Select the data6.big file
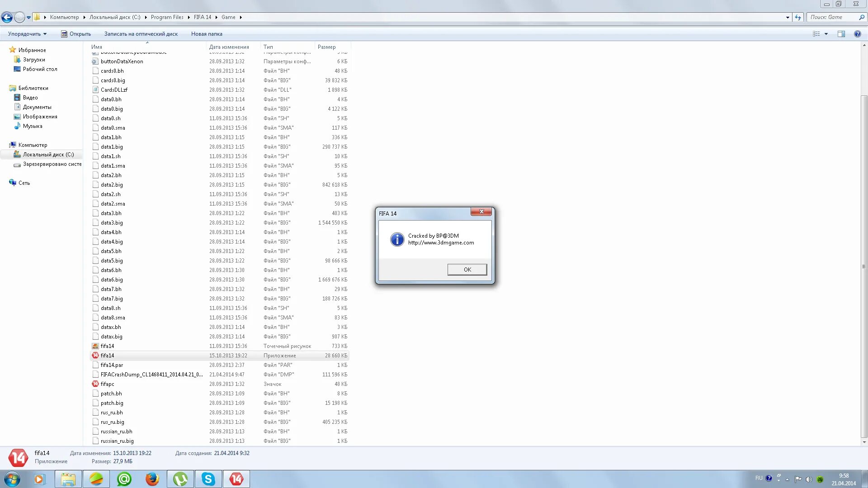Viewport: 868px width, 488px height. pyautogui.click(x=112, y=280)
